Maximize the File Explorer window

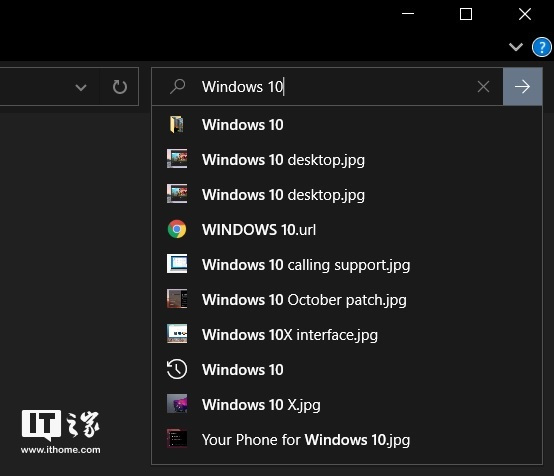pos(466,14)
